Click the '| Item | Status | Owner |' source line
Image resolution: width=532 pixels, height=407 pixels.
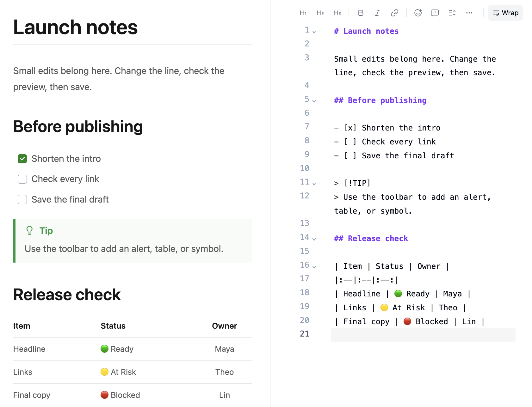(x=392, y=266)
